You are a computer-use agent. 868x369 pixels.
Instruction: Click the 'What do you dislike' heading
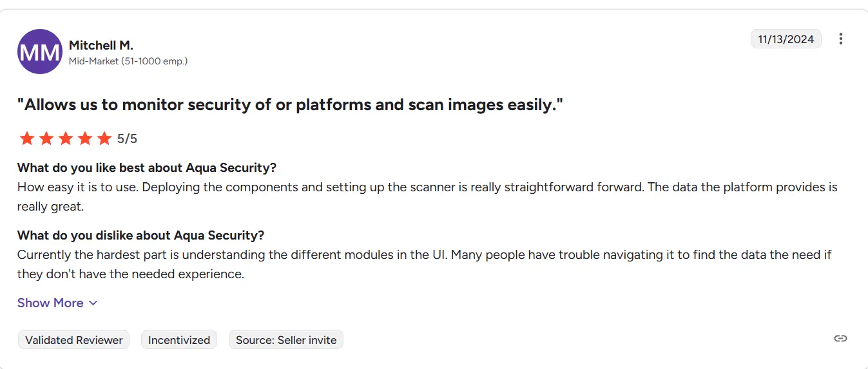click(141, 235)
